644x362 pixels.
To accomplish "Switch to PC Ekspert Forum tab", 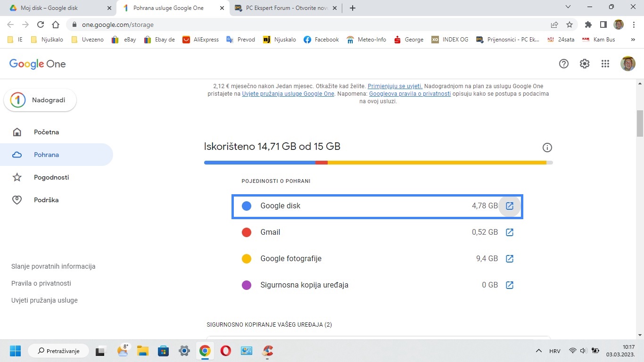I will click(285, 8).
